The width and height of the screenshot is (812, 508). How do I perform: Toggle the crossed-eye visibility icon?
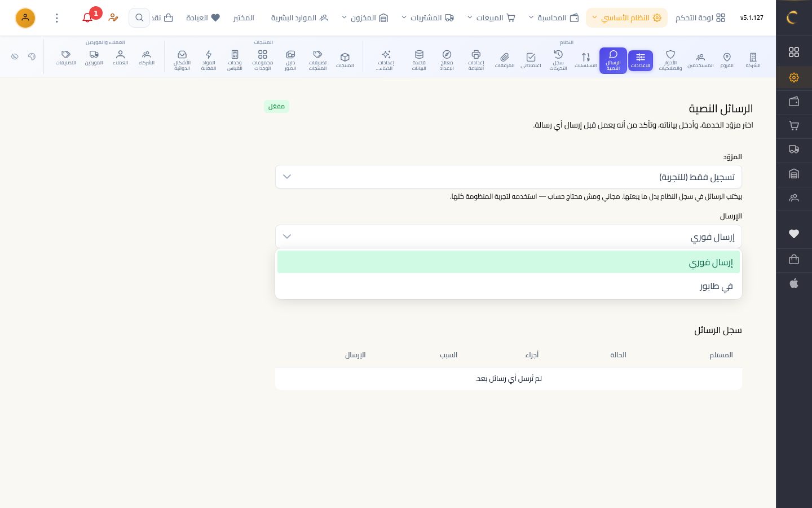click(15, 57)
